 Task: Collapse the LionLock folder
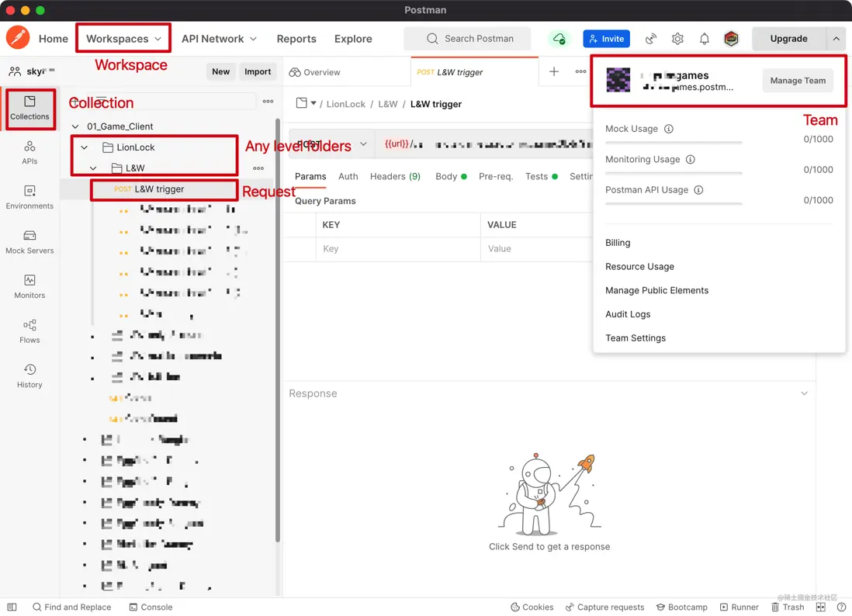pos(85,147)
